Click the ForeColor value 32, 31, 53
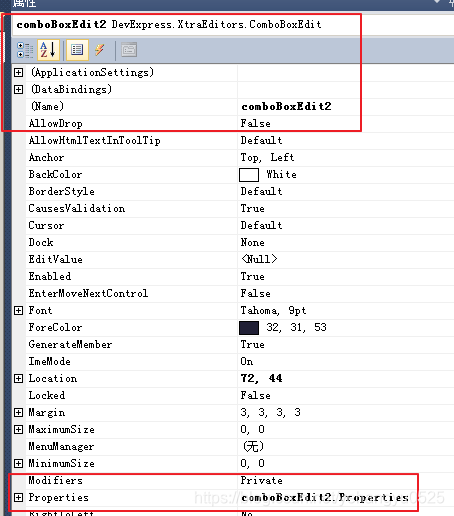454x516 pixels. 297,328
